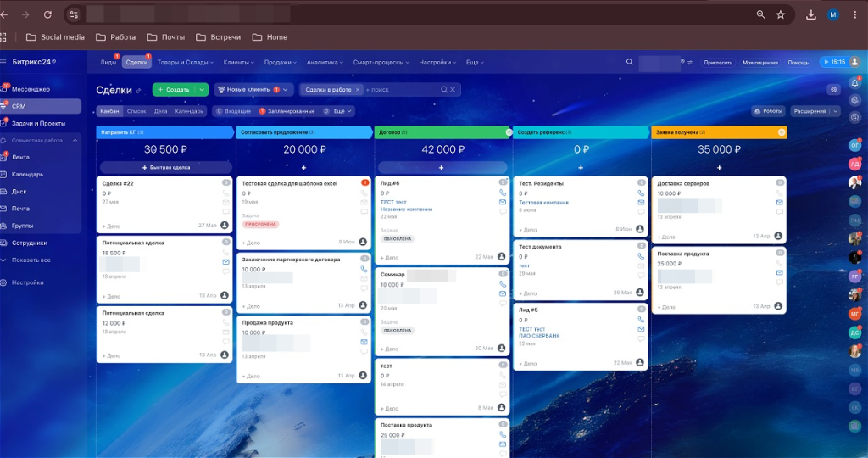Toggle the Запланированные counter filter
This screenshot has width=868, height=458.
click(287, 111)
